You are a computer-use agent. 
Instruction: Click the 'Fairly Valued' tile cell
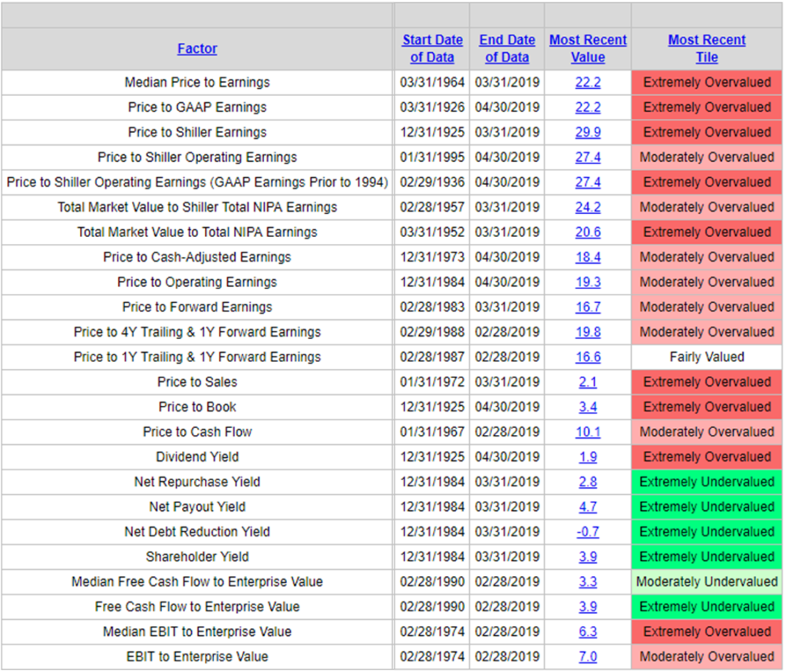click(x=707, y=357)
